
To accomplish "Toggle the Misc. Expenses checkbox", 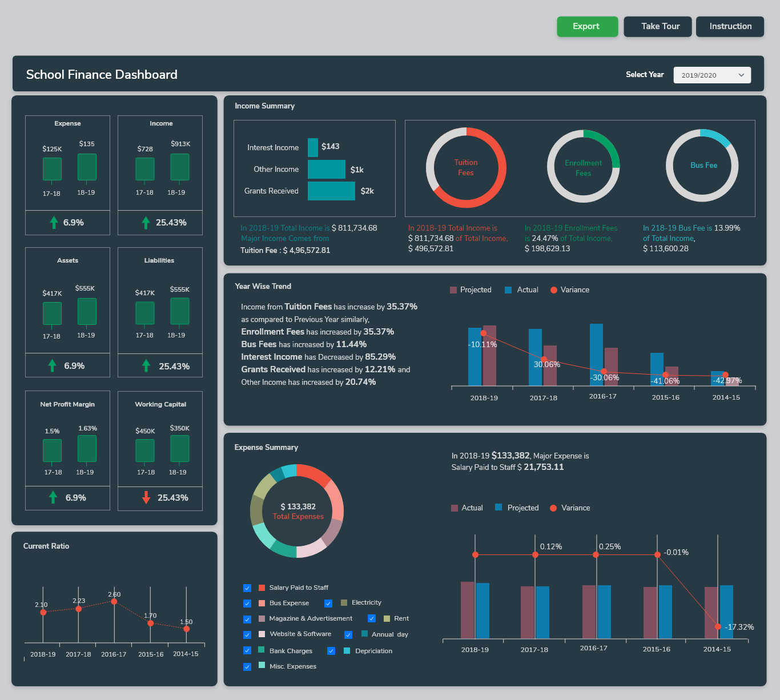I will pyautogui.click(x=247, y=667).
